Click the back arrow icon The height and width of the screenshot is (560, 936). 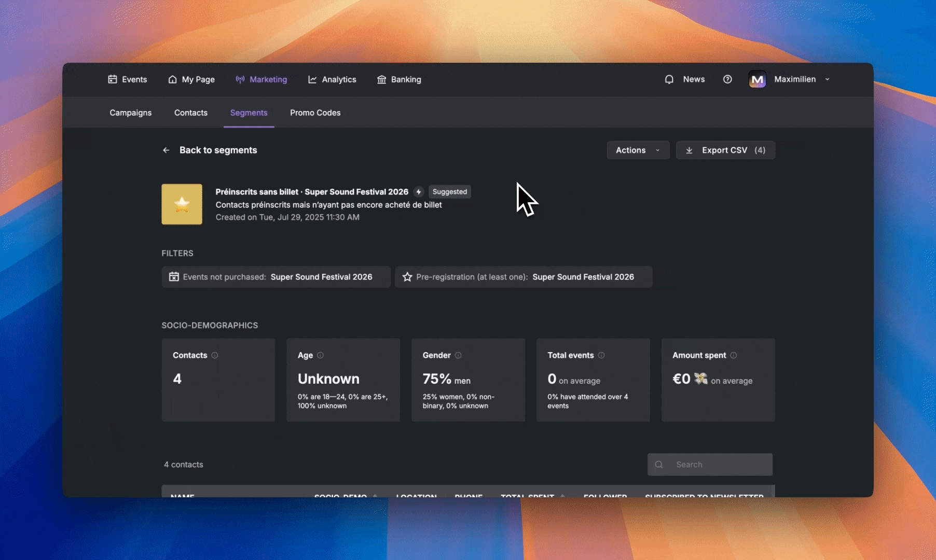(x=166, y=150)
